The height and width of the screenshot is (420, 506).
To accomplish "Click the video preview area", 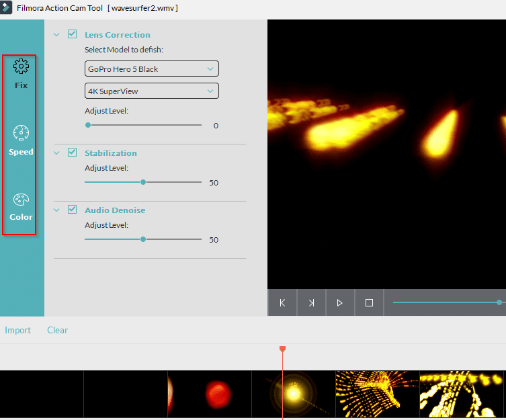I will coord(386,154).
